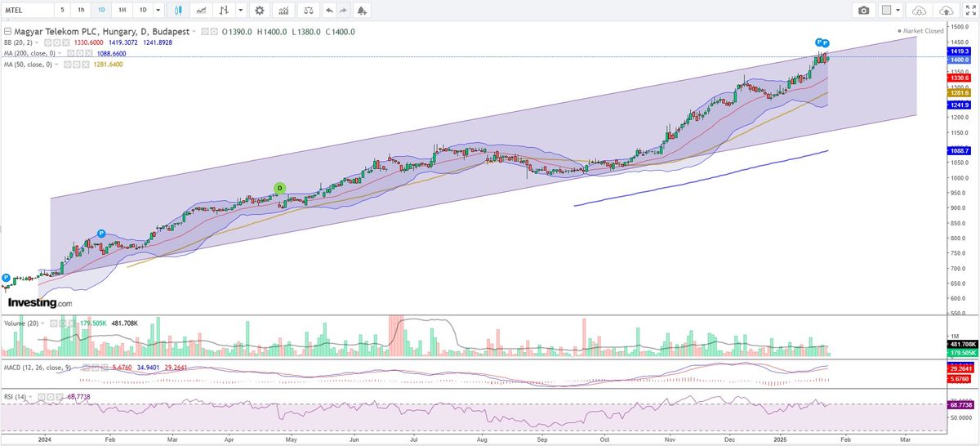Switch to the area chart style icon
The height and width of the screenshot is (446, 980).
tap(200, 11)
